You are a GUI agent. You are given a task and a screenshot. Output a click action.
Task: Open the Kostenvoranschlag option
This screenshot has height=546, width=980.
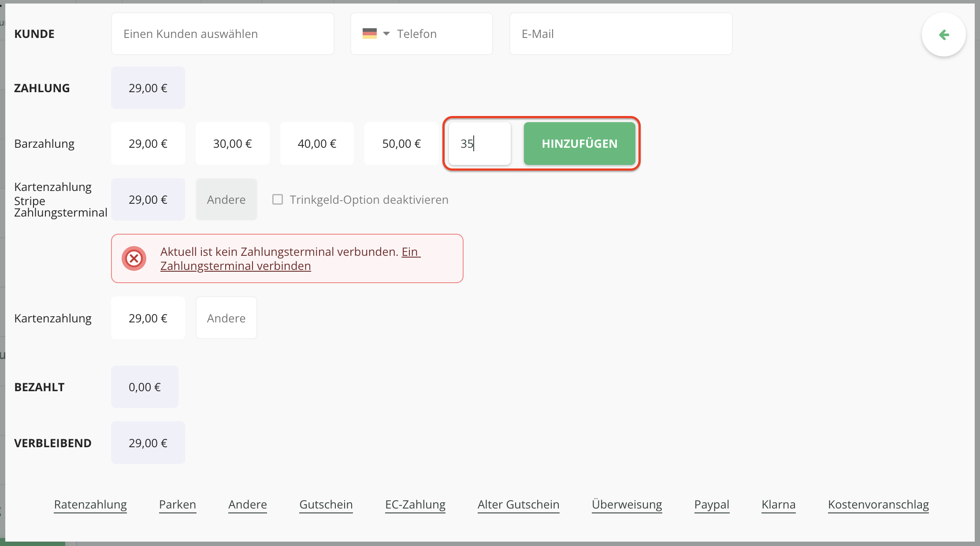click(878, 505)
